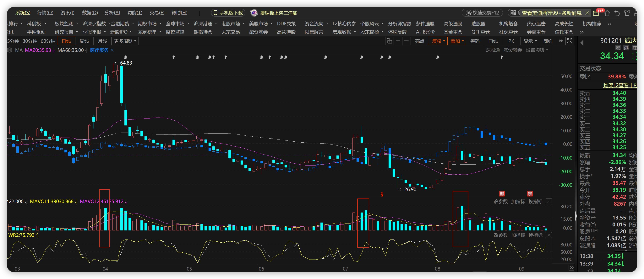The width and height of the screenshot is (644, 279).
Task: Zoom out chart with minus icon
Action: [407, 41]
